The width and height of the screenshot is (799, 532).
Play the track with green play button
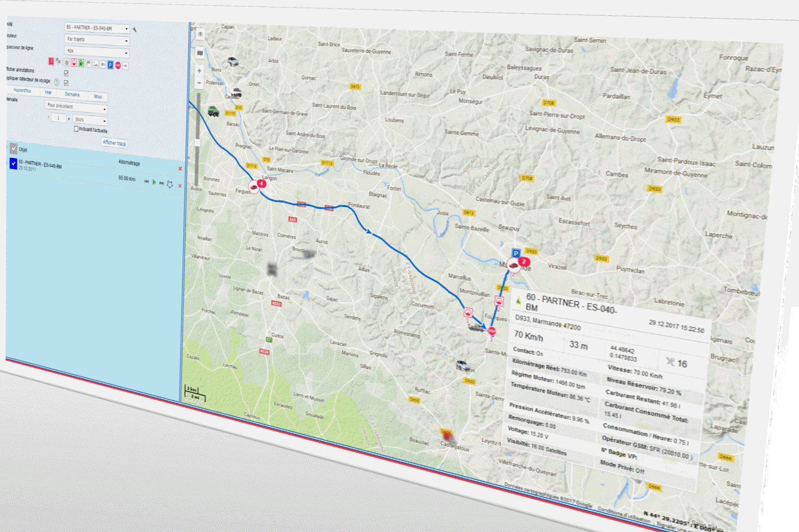154,182
